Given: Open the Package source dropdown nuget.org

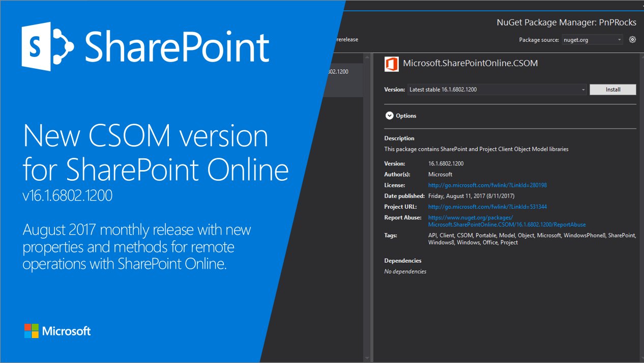Looking at the screenshot, I should [593, 40].
